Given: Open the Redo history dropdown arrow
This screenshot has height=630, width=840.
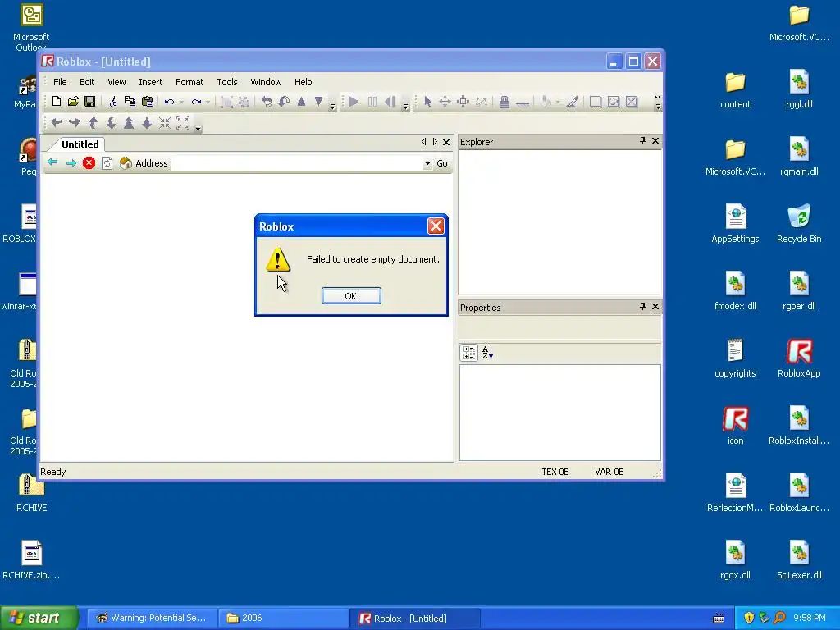Looking at the screenshot, I should click(208, 102).
